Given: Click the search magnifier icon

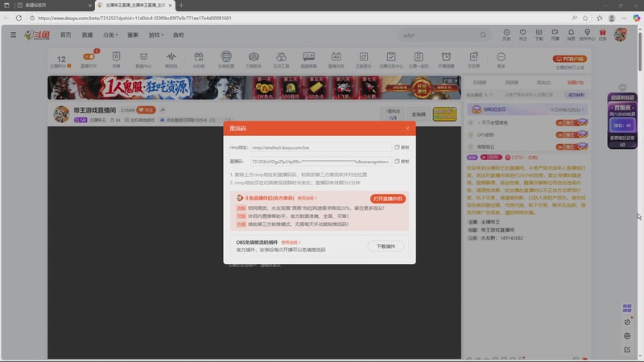Looking at the screenshot, I should [483, 35].
